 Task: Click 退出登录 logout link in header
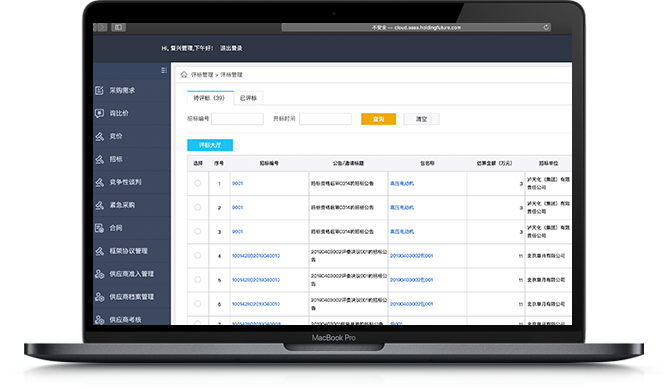click(231, 49)
